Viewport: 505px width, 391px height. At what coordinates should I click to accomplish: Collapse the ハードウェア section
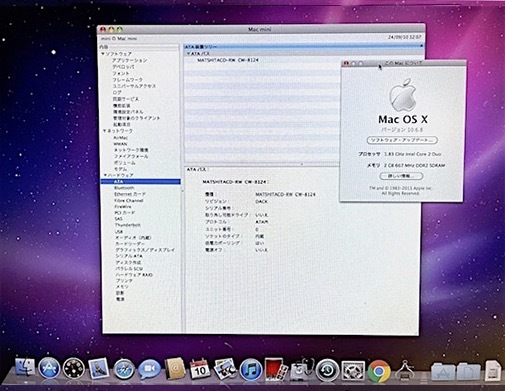105,175
